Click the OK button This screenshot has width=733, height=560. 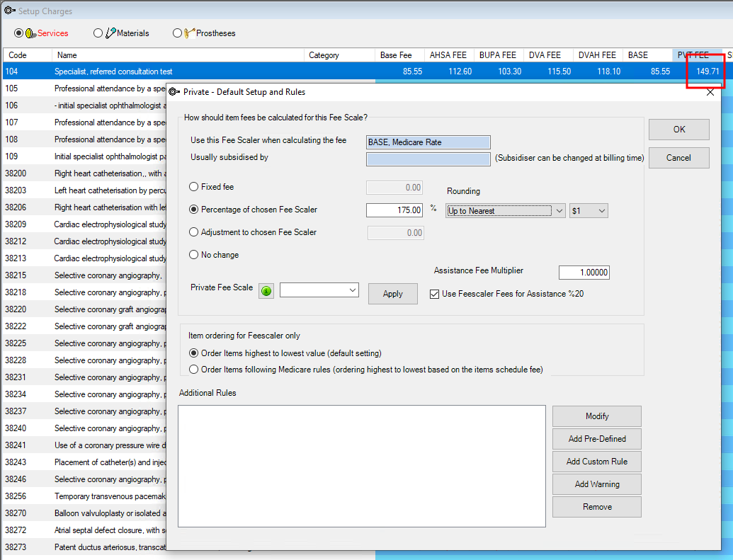tap(678, 130)
